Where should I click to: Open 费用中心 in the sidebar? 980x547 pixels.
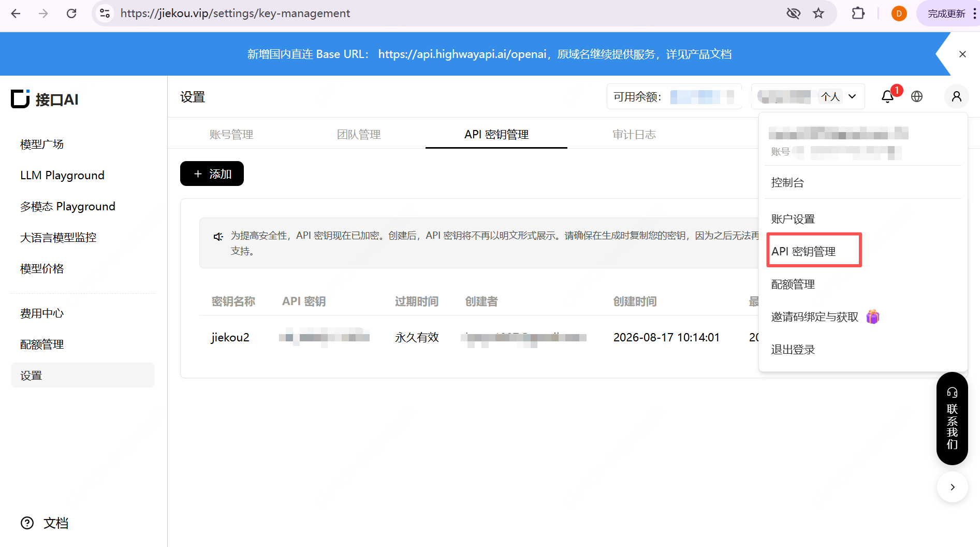[x=42, y=313]
